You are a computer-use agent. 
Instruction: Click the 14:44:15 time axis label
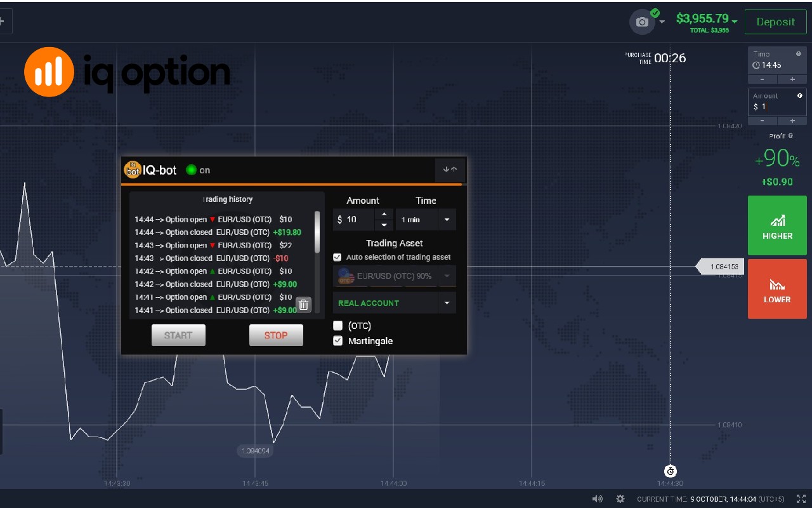[532, 483]
